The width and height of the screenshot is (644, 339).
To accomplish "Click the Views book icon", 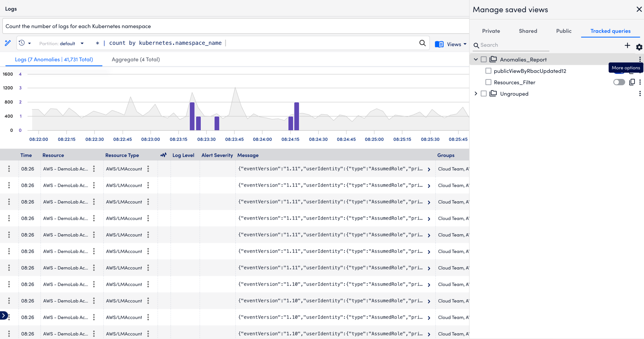I will coord(439,44).
